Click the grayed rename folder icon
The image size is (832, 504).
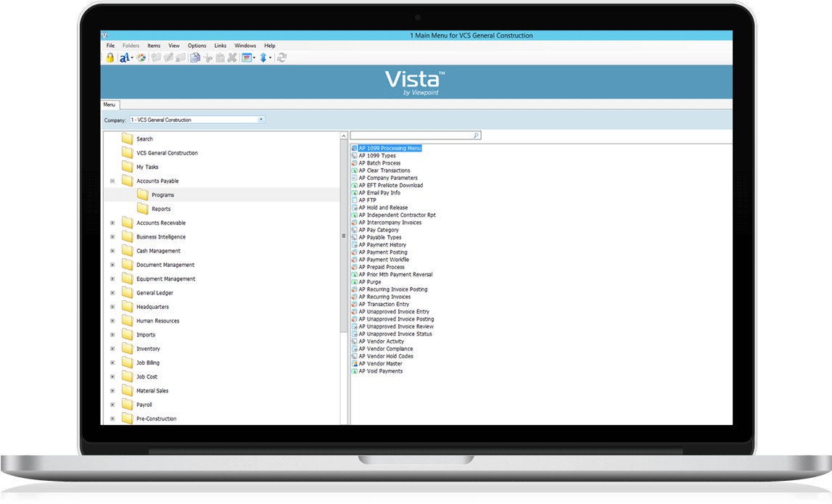(168, 58)
